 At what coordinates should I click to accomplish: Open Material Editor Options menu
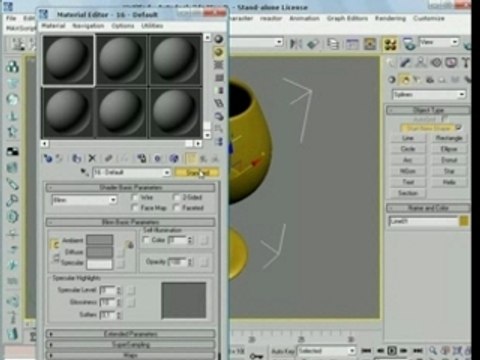(x=123, y=26)
